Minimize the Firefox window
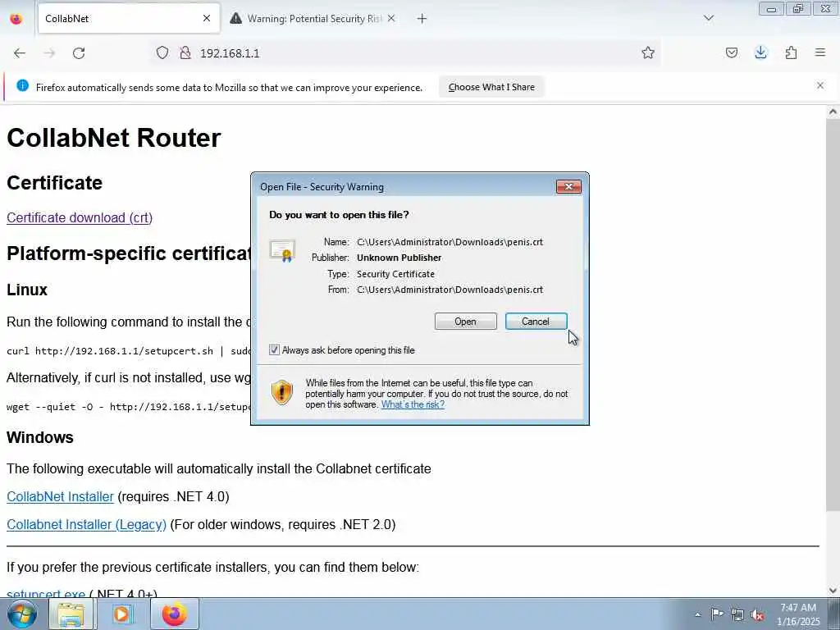 771,8
